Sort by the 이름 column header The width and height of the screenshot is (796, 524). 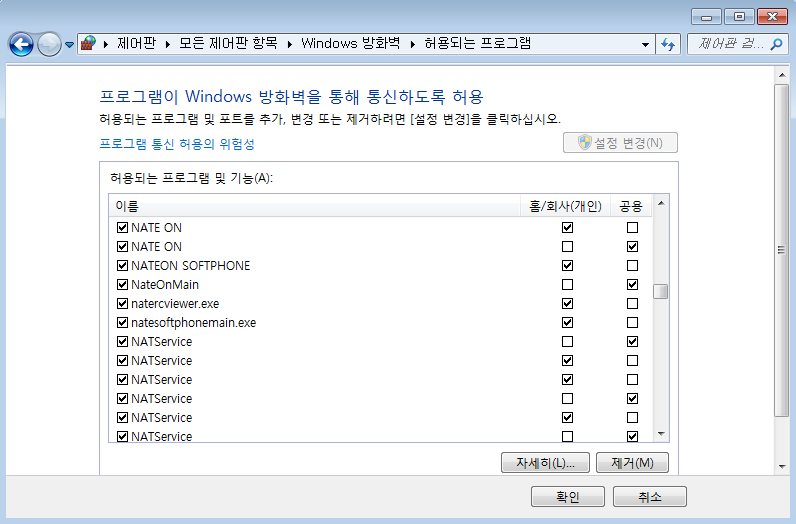[315, 206]
